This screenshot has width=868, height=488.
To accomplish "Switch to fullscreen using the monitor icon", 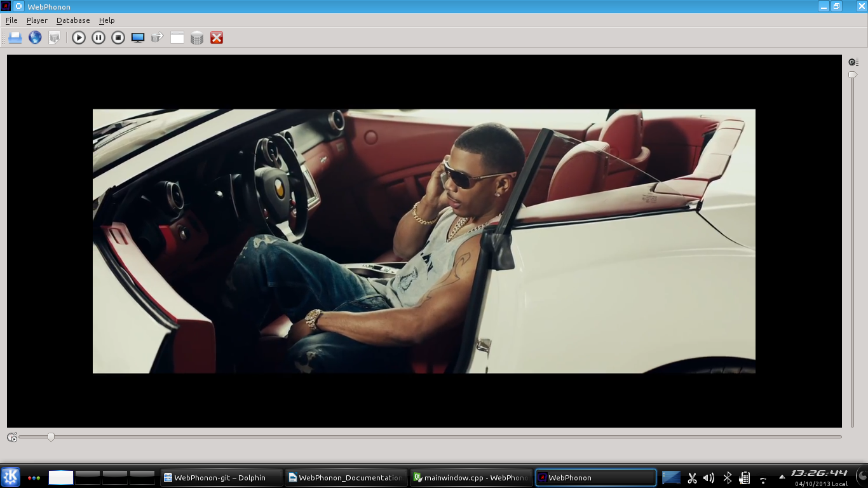I will tap(138, 38).
